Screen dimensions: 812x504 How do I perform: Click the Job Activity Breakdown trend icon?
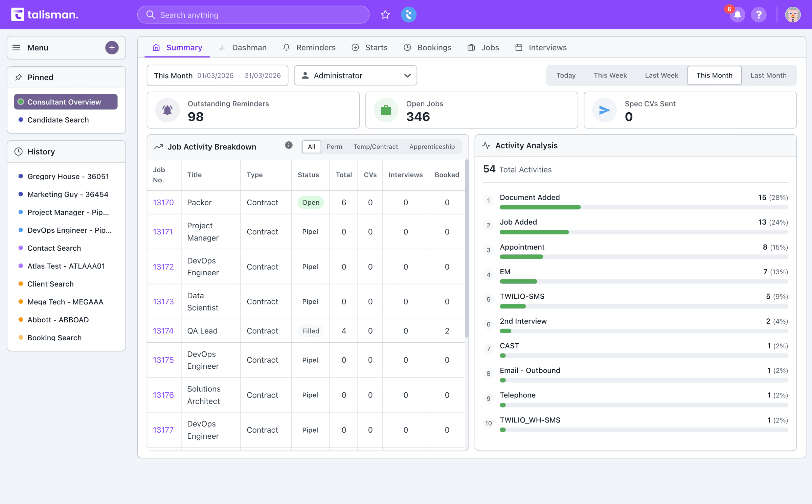(158, 147)
